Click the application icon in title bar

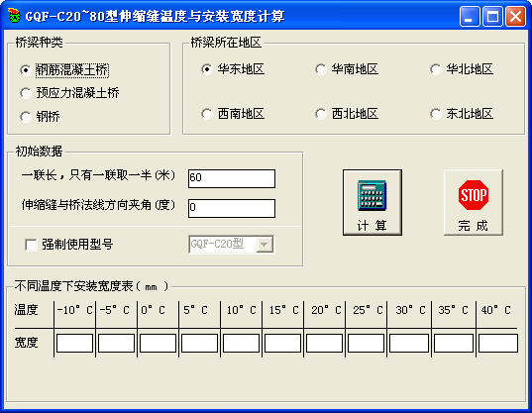coord(14,16)
